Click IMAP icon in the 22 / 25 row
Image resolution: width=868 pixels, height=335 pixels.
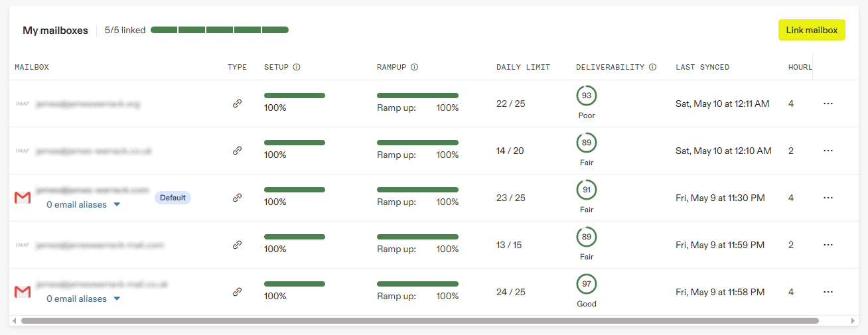(x=23, y=104)
